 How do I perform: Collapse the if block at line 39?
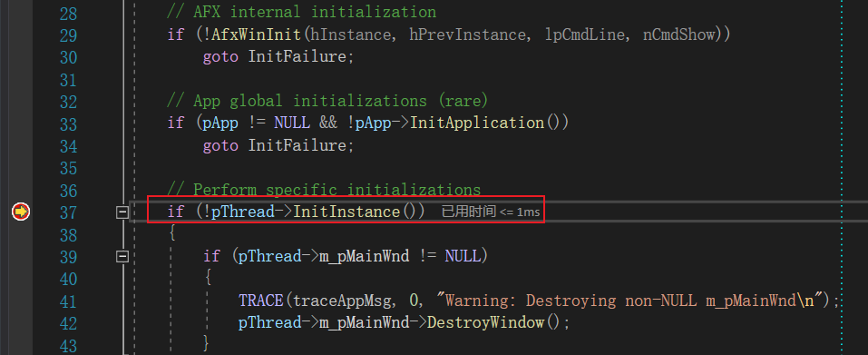pos(122,256)
